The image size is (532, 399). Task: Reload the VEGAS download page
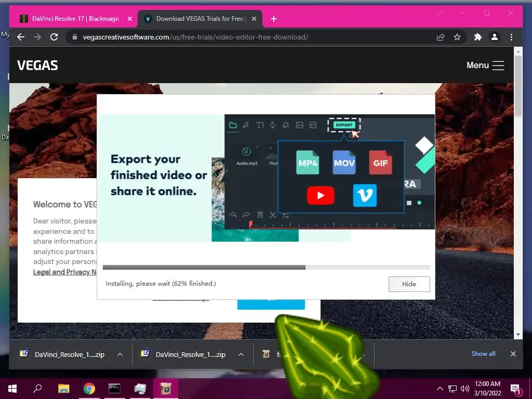[x=54, y=37]
